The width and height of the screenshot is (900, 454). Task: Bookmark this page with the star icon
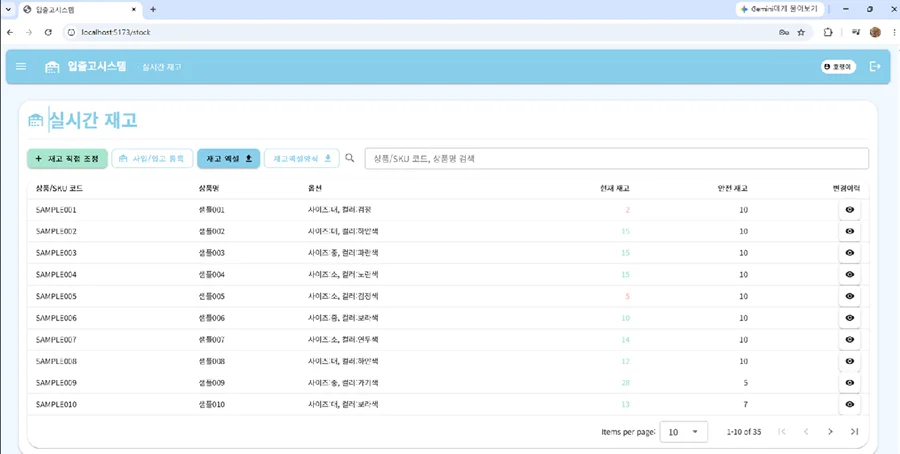[801, 33]
